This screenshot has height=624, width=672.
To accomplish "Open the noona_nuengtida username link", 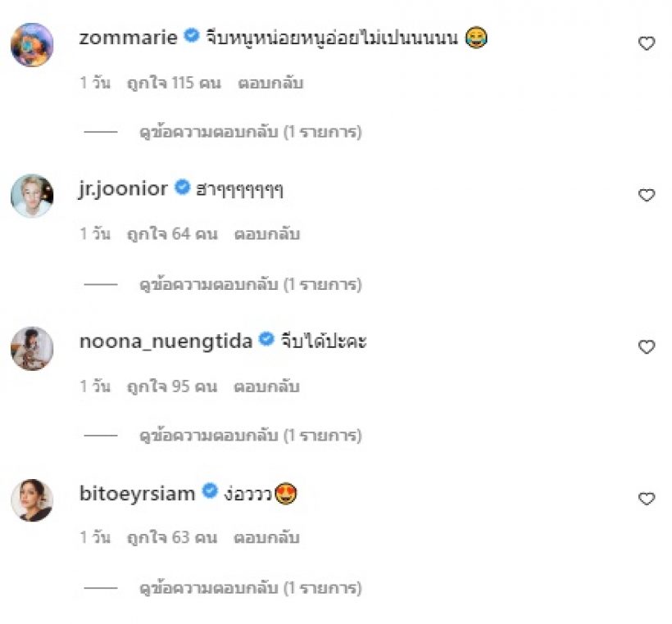I will pyautogui.click(x=165, y=341).
